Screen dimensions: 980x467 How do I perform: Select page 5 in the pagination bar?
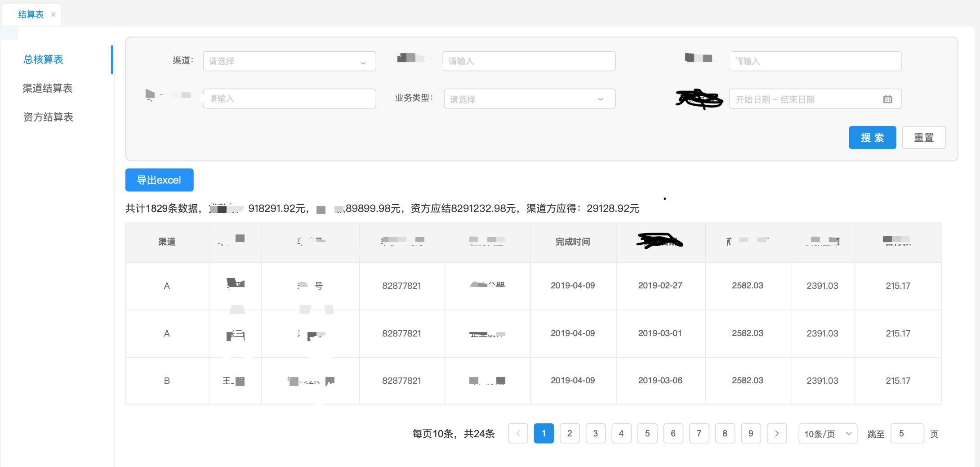[647, 433]
